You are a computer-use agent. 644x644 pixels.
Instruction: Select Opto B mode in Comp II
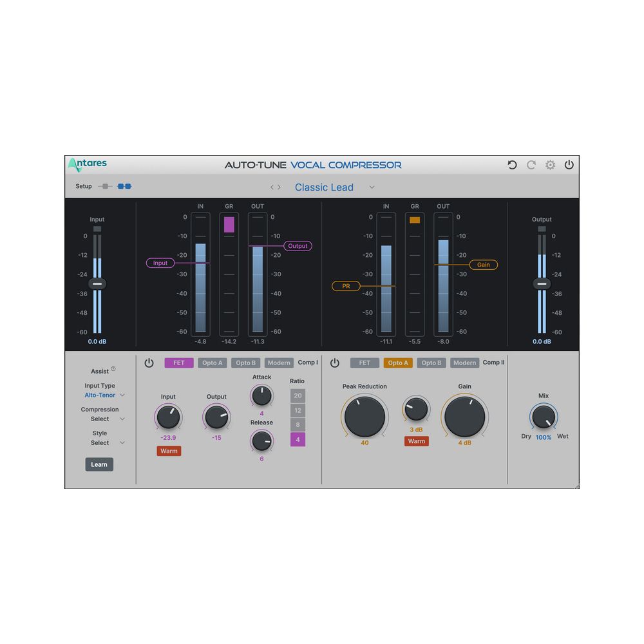coord(431,363)
